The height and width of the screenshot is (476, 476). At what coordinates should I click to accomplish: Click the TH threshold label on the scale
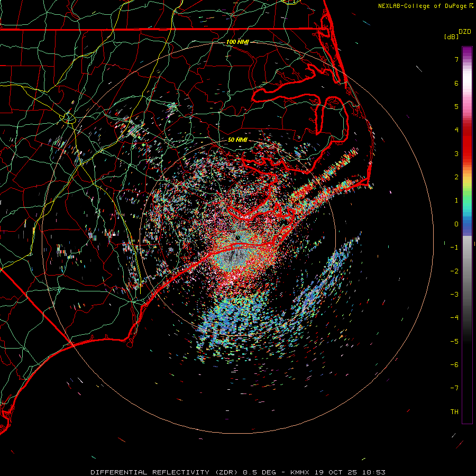[454, 412]
